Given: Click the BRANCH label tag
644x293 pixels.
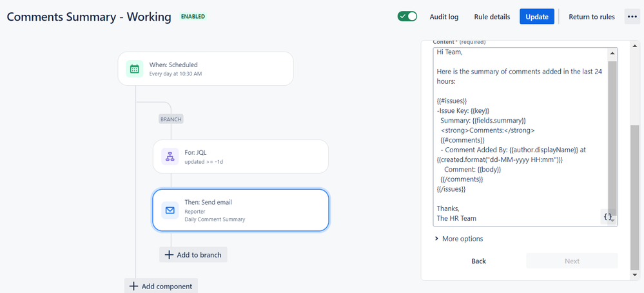Looking at the screenshot, I should pos(171,119).
